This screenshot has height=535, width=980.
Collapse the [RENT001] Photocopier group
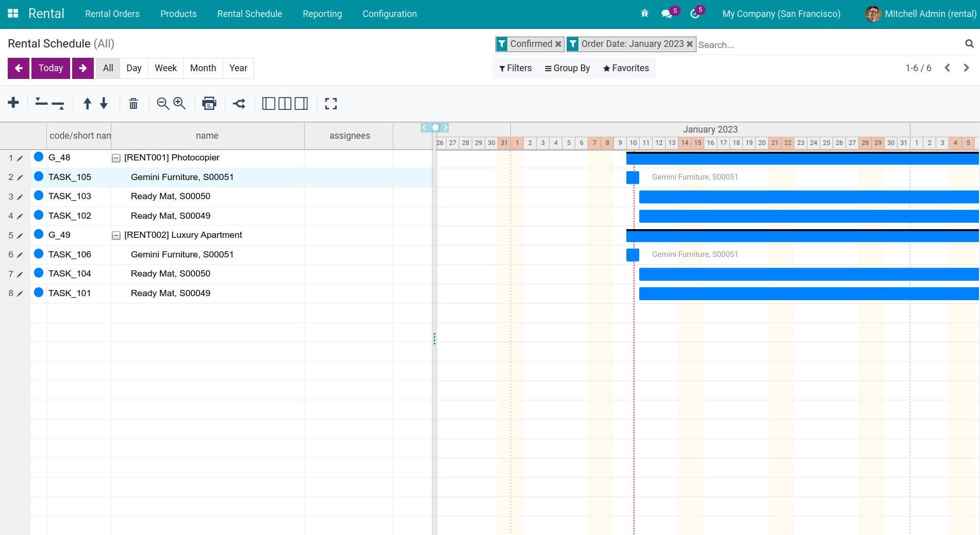pyautogui.click(x=117, y=158)
